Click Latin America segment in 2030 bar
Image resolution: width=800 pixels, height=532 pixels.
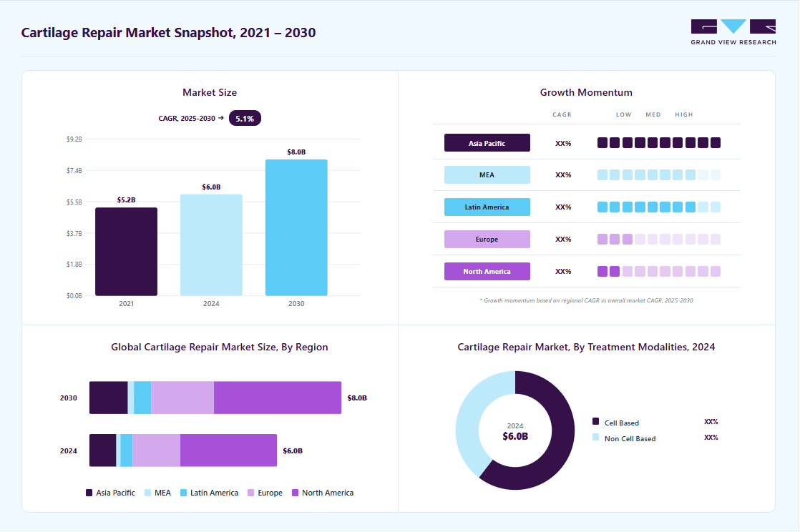pyautogui.click(x=142, y=398)
